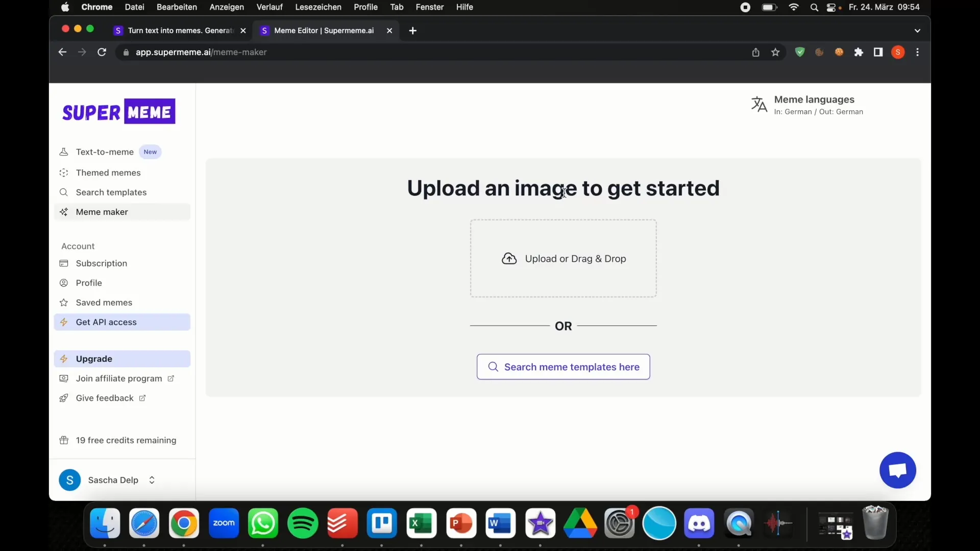Open the Bearbeiten menu
This screenshot has width=980, height=551.
177,7
